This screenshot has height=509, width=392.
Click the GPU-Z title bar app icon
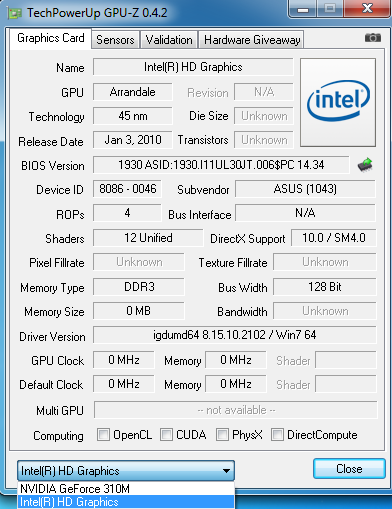click(15, 13)
